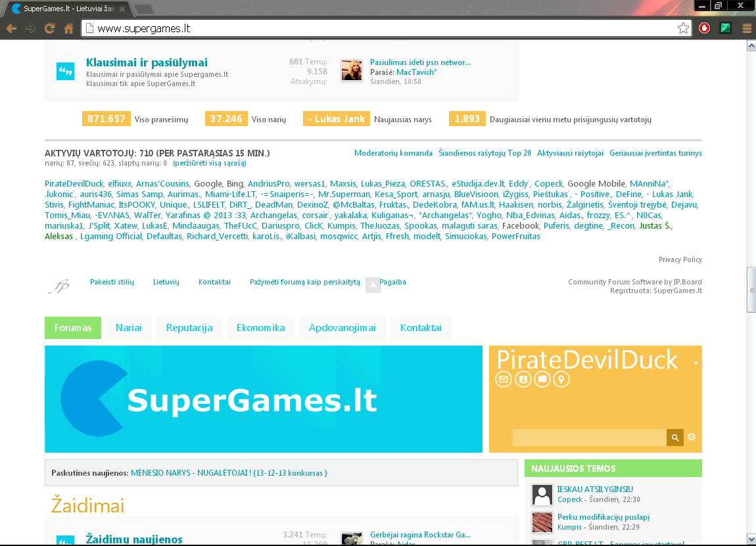Click the location pin icon

[561, 379]
